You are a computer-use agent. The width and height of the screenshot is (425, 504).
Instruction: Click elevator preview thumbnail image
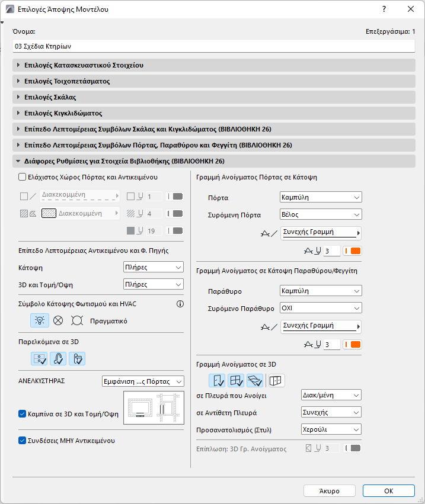[x=154, y=407]
